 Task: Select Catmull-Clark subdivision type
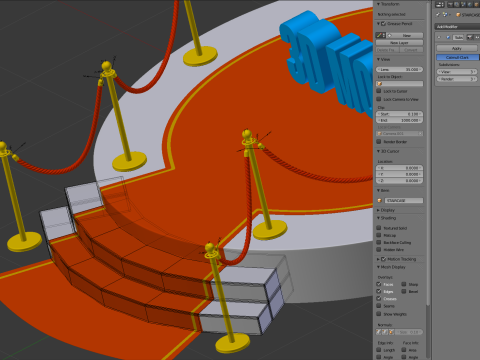pos(457,57)
